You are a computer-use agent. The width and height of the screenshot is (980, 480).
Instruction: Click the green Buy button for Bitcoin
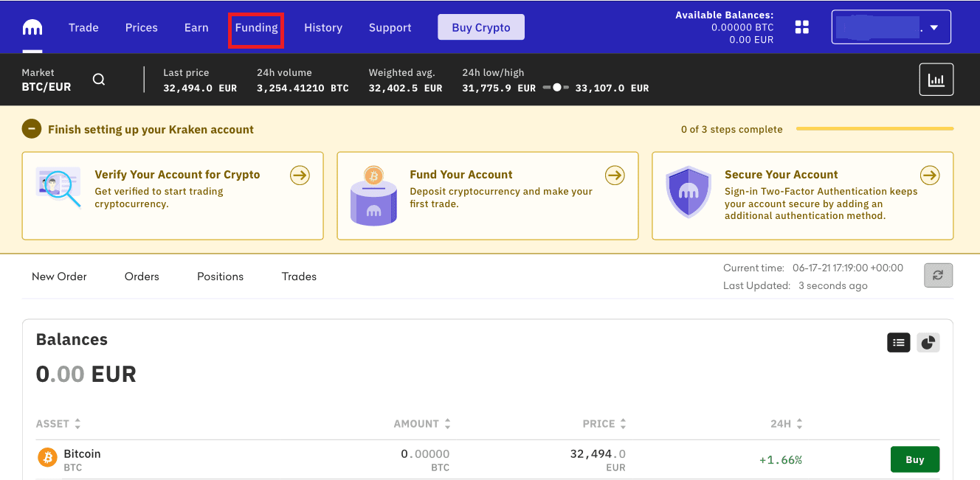click(x=915, y=459)
